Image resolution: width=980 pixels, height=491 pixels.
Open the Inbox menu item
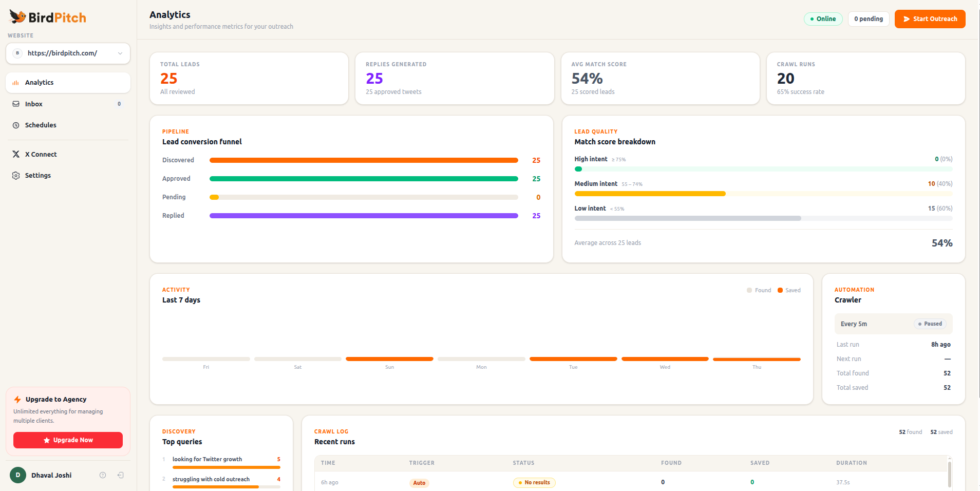(68, 104)
